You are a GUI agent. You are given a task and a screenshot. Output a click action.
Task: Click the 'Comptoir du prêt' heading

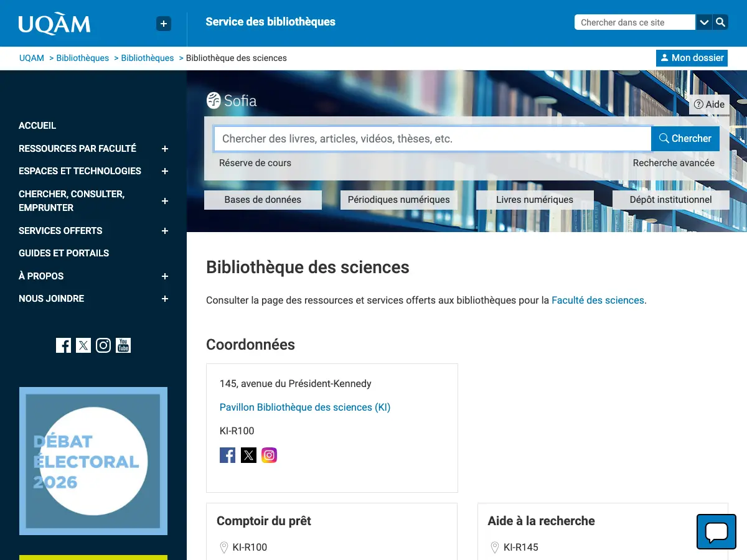point(264,521)
